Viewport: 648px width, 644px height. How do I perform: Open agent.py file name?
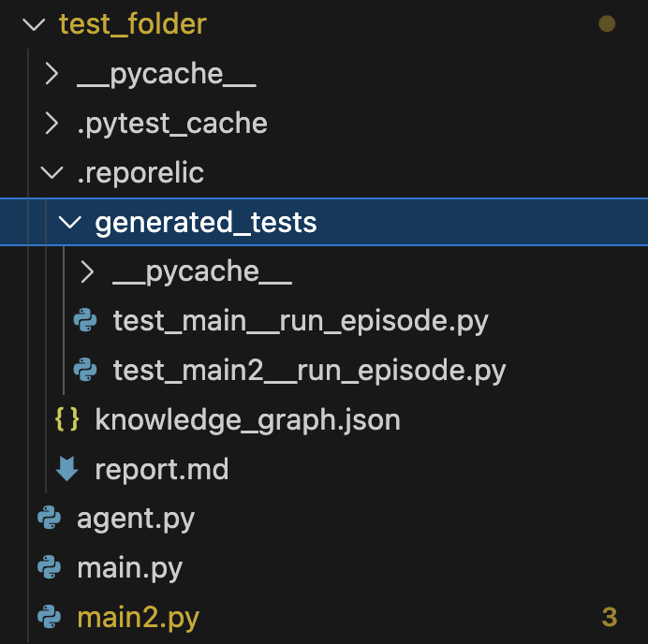click(136, 520)
